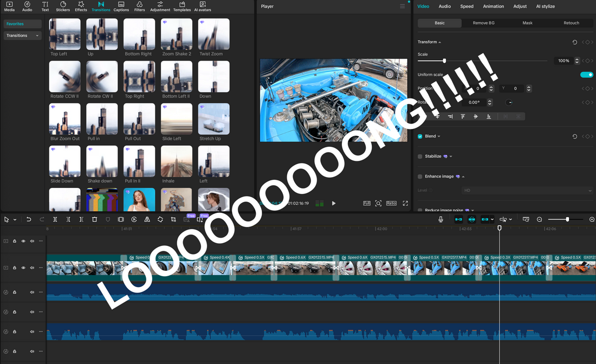Open the AI avatars panel
The height and width of the screenshot is (364, 596).
pyautogui.click(x=202, y=6)
